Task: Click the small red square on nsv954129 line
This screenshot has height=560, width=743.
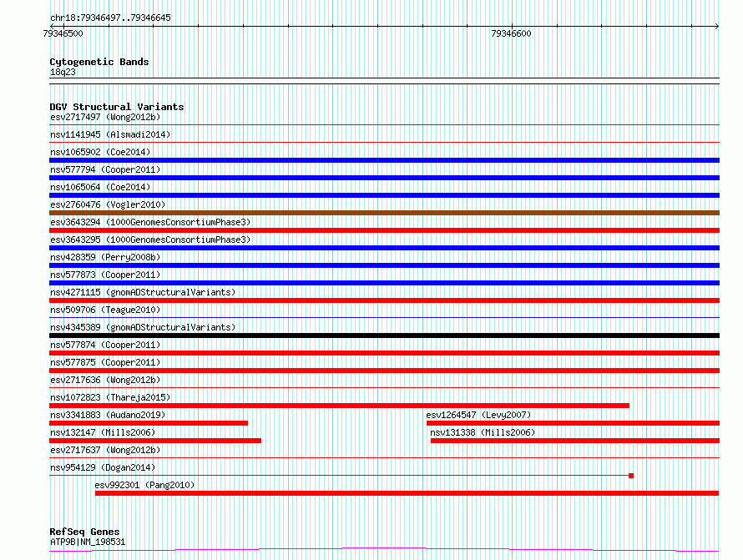Action: pyautogui.click(x=631, y=476)
